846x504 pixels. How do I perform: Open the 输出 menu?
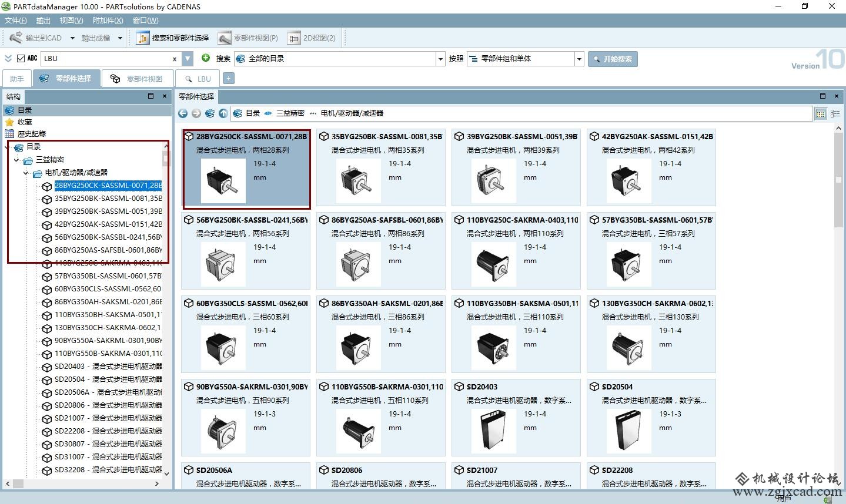point(43,21)
